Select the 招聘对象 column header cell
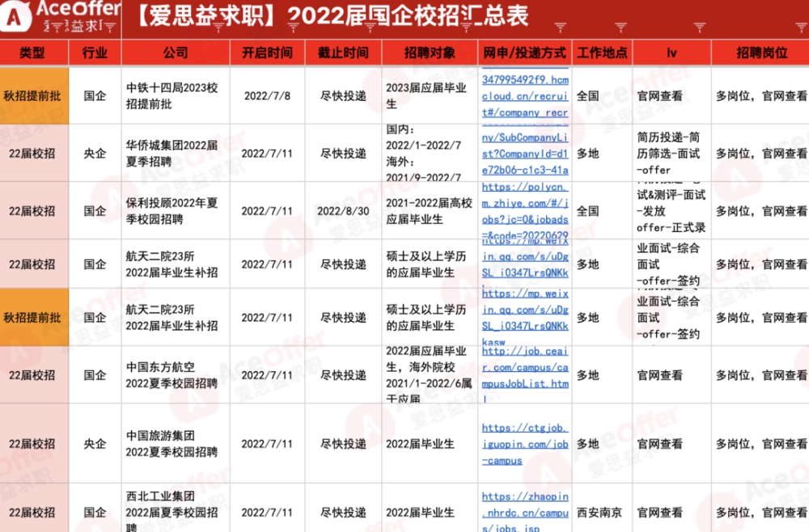The width and height of the screenshot is (809, 532). tap(430, 53)
